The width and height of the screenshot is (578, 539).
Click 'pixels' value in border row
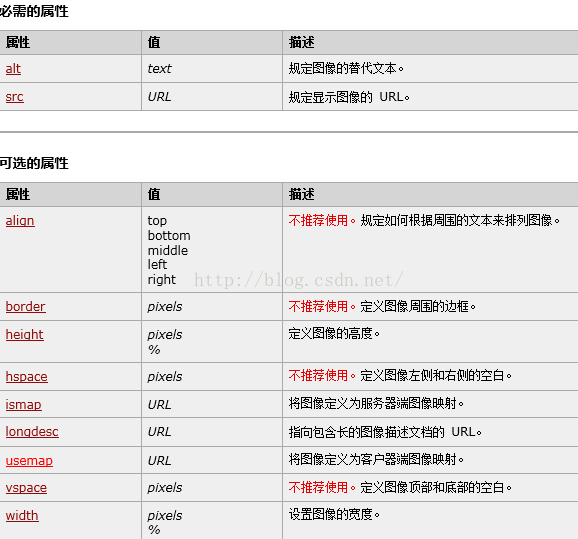click(165, 307)
